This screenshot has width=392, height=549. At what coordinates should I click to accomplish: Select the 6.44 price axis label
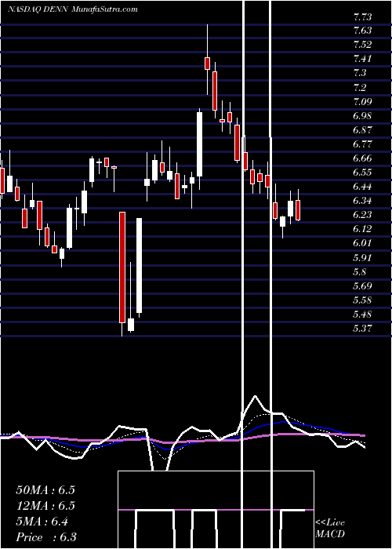coord(362,187)
